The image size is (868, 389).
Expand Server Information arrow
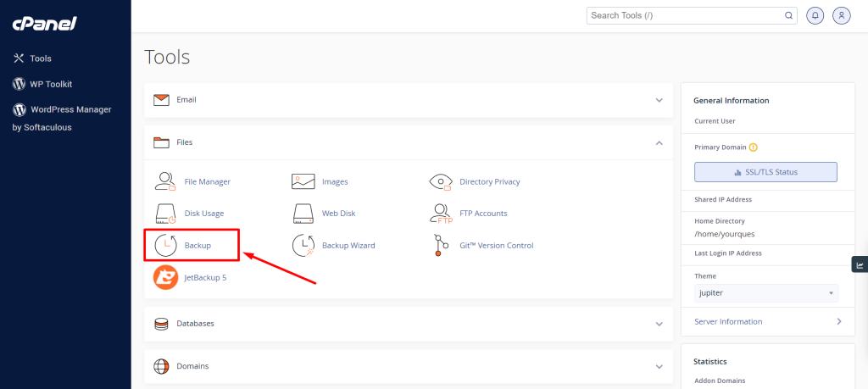point(839,321)
